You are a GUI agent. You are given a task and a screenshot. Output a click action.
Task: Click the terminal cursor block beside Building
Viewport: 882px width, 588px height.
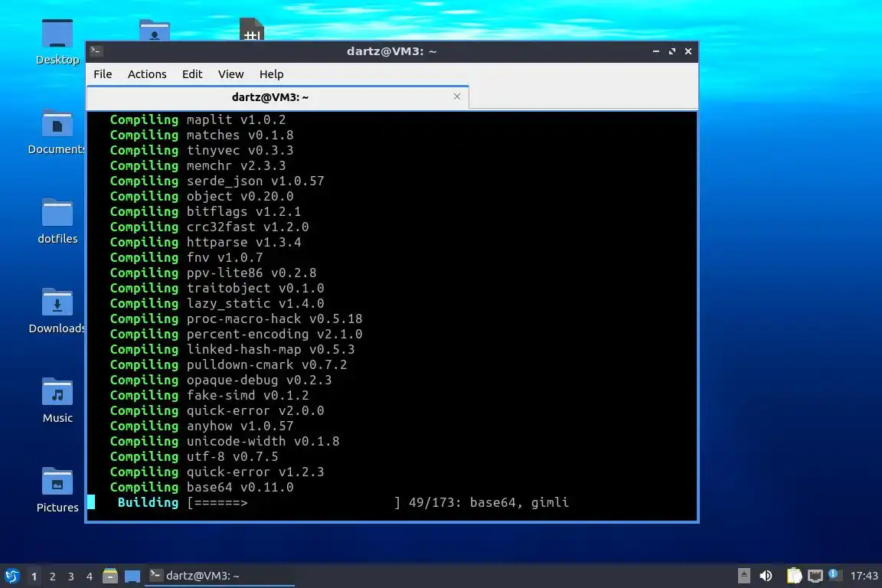tap(91, 502)
